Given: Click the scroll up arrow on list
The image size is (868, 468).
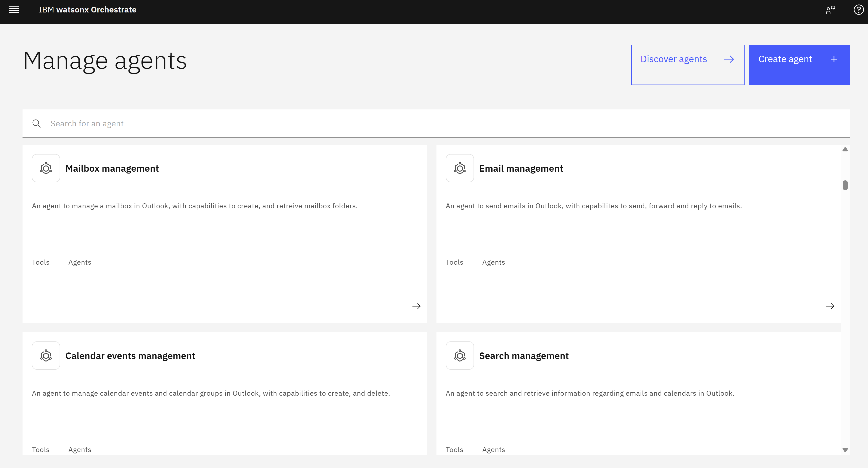Looking at the screenshot, I should (845, 149).
